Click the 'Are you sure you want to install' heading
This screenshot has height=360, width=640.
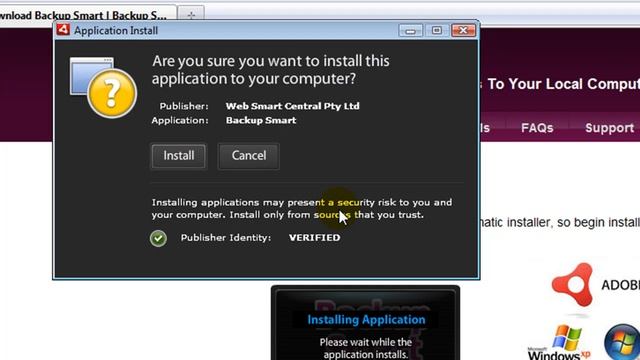tap(271, 70)
